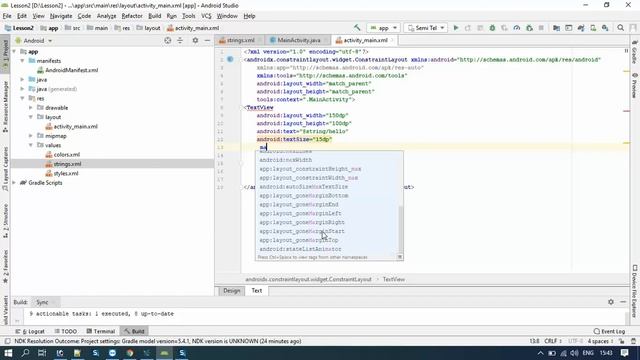Click the Search Everywhere magnifier icon
The image size is (640, 360).
620,28
